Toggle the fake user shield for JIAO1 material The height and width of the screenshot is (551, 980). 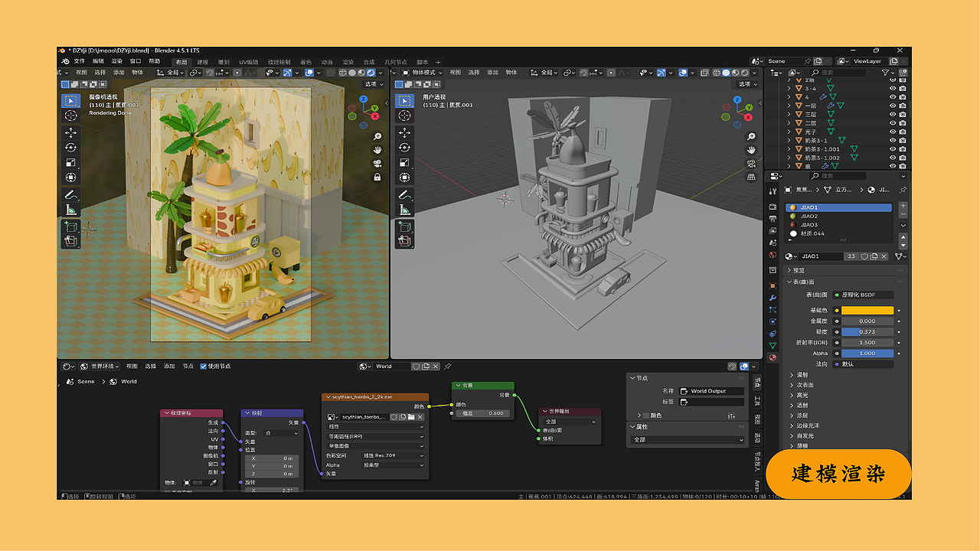tap(864, 256)
